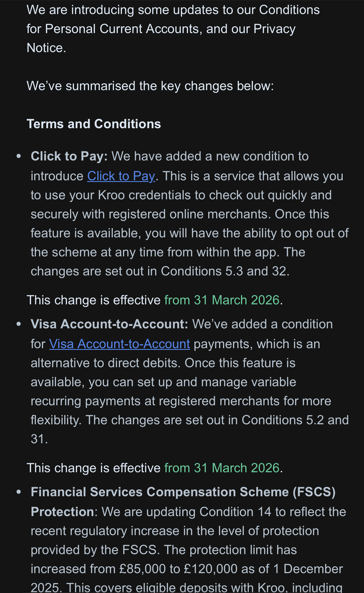Click 'We've summarised the key changes below' line

[150, 86]
